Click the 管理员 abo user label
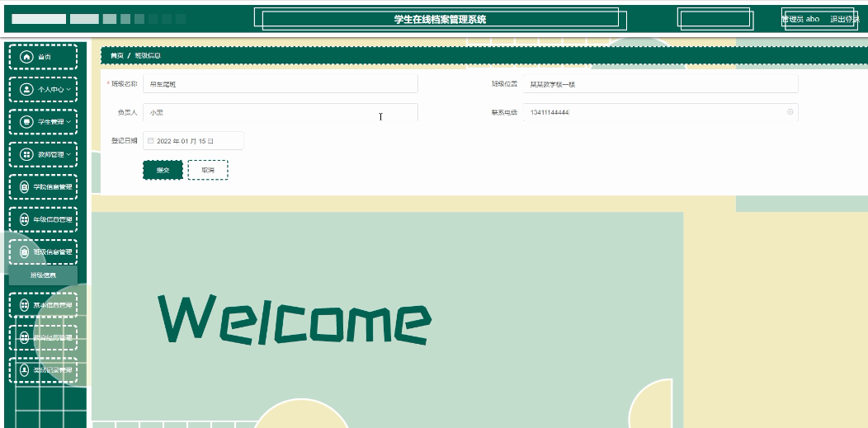This screenshot has height=428, width=868. coord(800,19)
